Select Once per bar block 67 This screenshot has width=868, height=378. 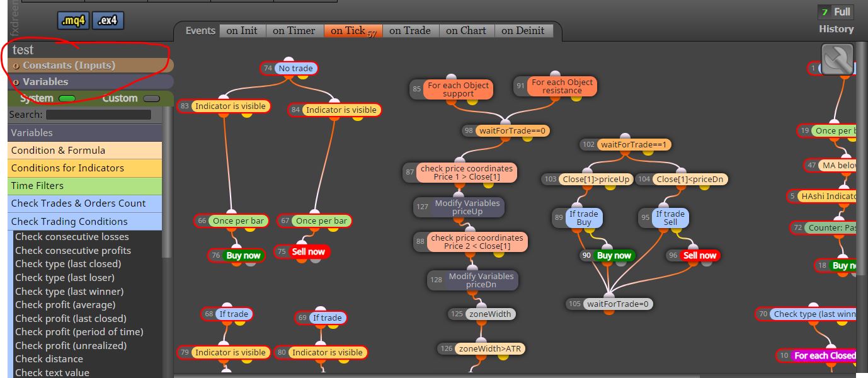[x=314, y=221]
